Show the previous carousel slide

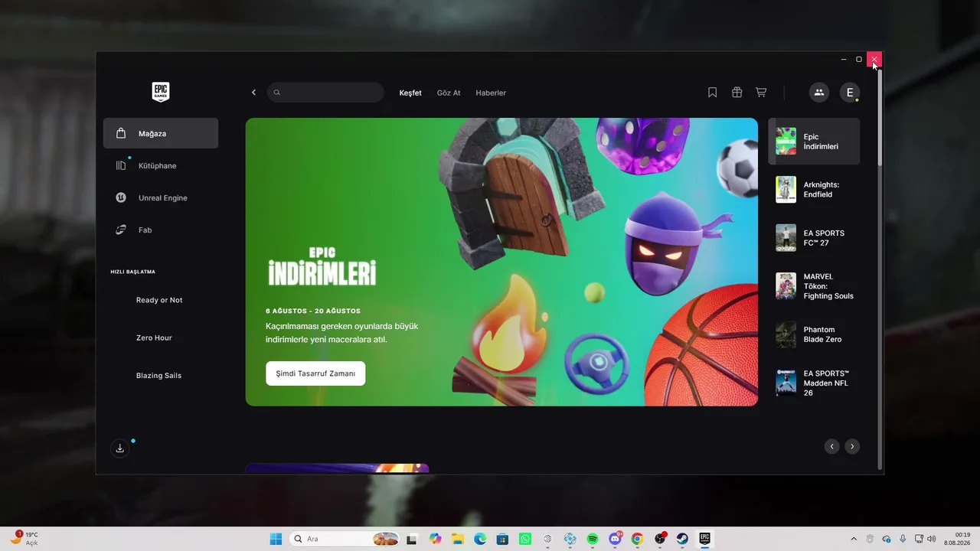click(832, 446)
